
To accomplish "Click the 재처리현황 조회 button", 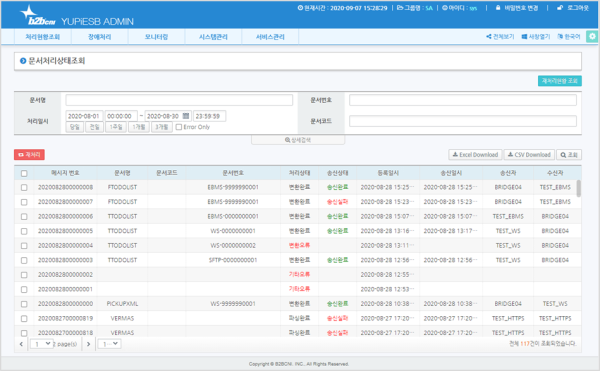I will tap(560, 81).
